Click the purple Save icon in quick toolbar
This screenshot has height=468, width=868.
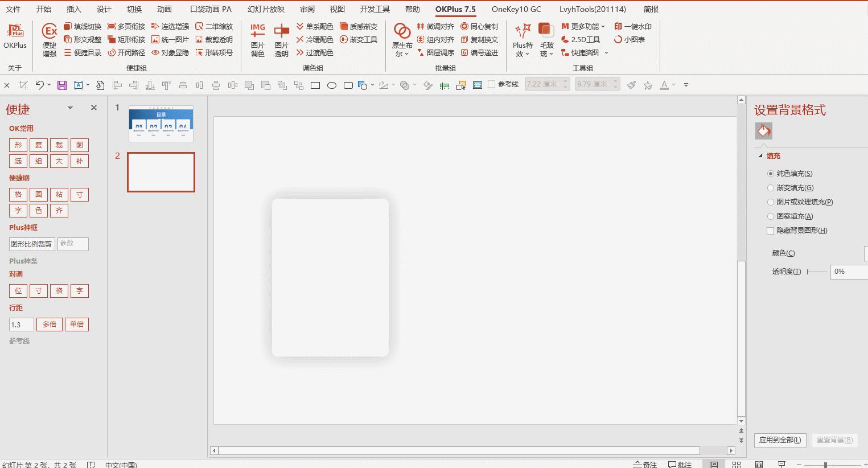pos(62,85)
